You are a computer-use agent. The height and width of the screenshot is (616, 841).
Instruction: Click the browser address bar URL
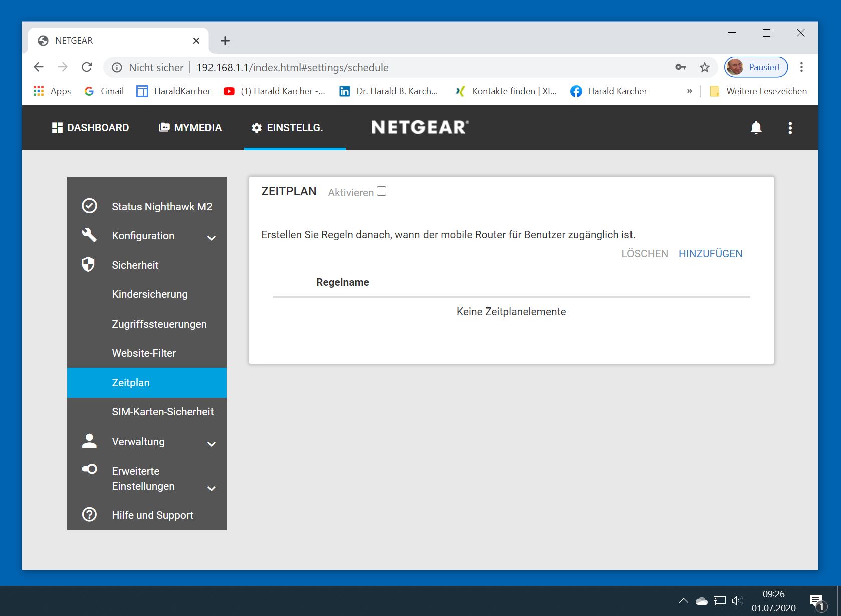point(292,68)
